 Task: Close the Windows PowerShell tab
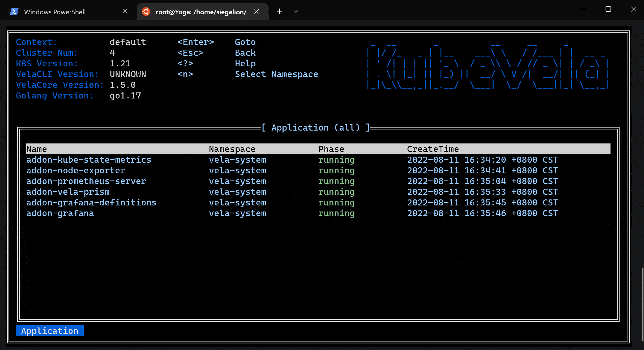pyautogui.click(x=125, y=12)
